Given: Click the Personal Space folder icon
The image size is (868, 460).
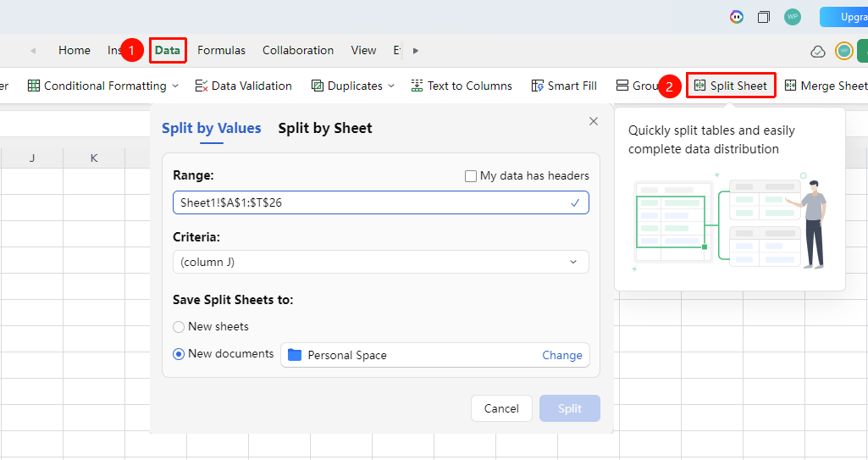Looking at the screenshot, I should (x=295, y=355).
